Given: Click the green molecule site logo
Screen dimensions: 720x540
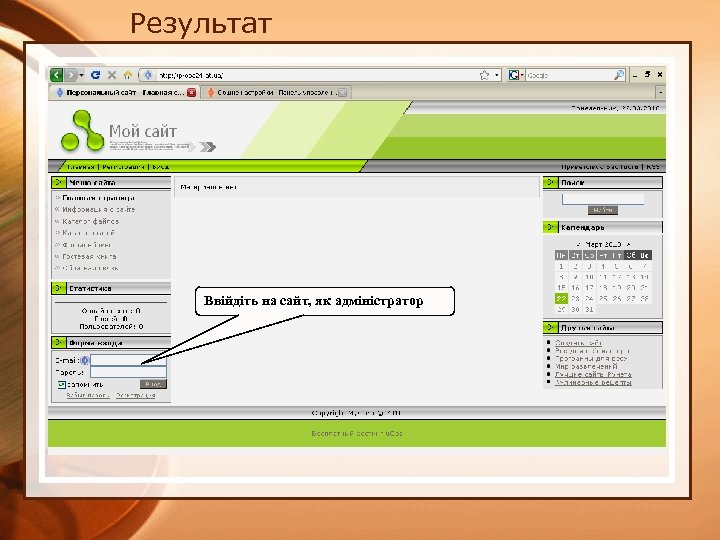Looking at the screenshot, I should [x=83, y=130].
